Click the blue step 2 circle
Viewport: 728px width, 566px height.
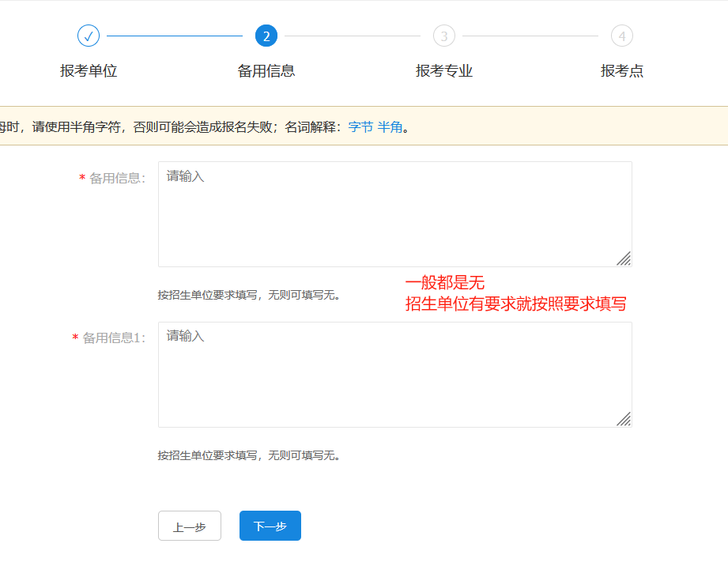[x=266, y=36]
